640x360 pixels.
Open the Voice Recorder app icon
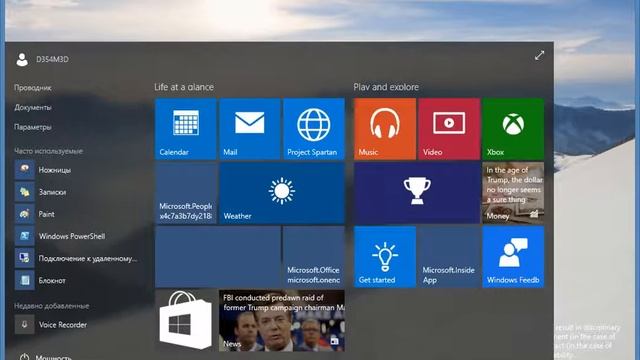24,324
